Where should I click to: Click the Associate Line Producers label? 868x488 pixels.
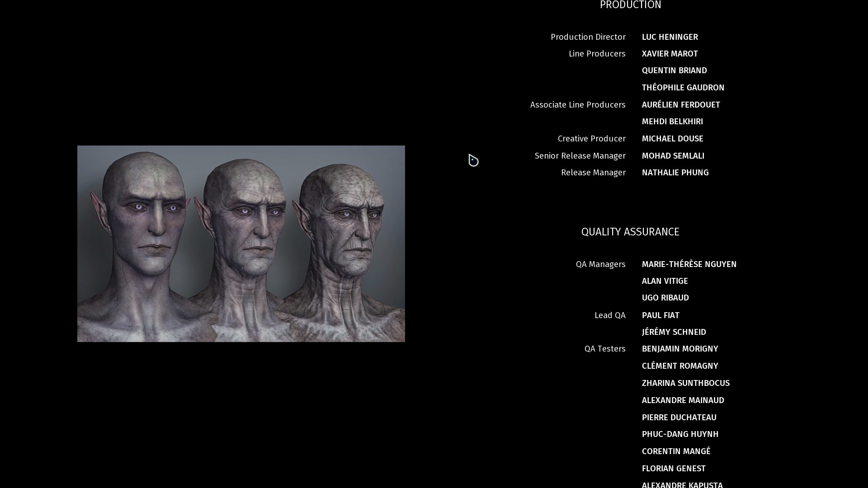coord(577,105)
